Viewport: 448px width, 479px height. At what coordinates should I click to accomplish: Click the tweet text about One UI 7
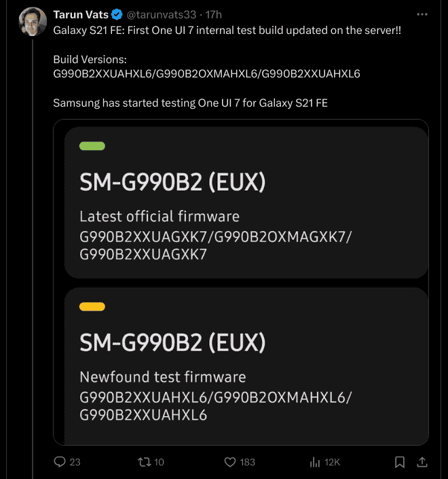tap(227, 31)
